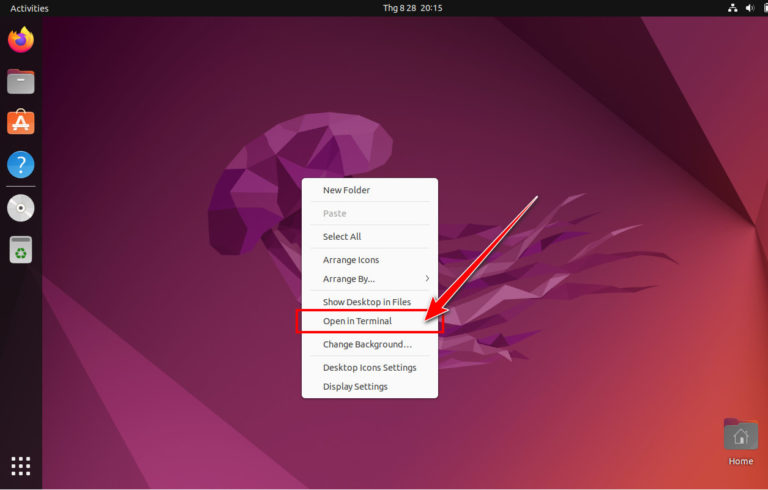Choose New Folder from context menu
This screenshot has width=768, height=490.
[x=370, y=190]
